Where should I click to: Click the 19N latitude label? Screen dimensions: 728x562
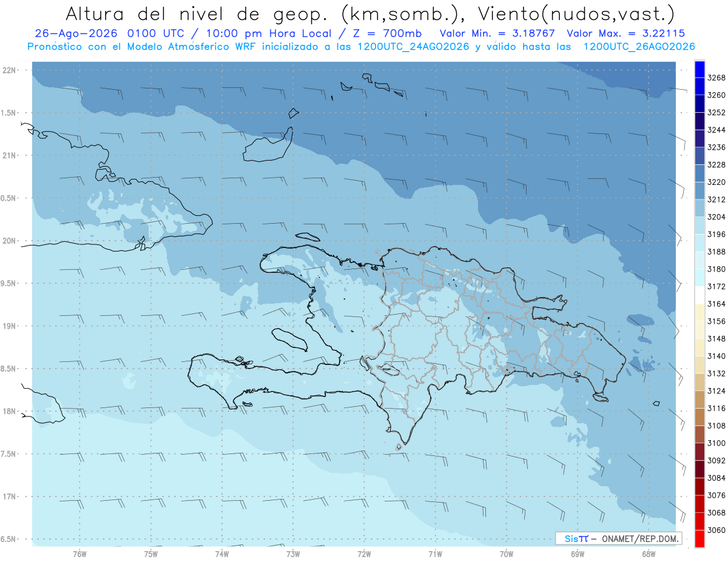coord(10,326)
